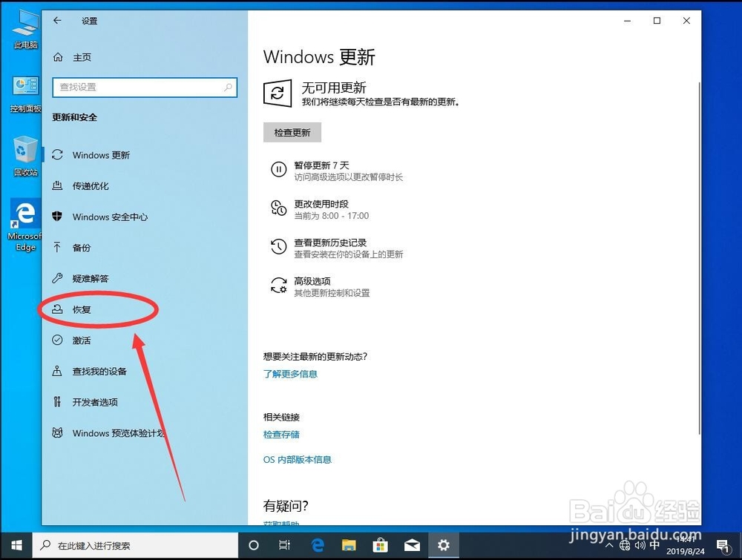This screenshot has width=742, height=560.
Task: Click the large update status sync icon
Action: 278,93
